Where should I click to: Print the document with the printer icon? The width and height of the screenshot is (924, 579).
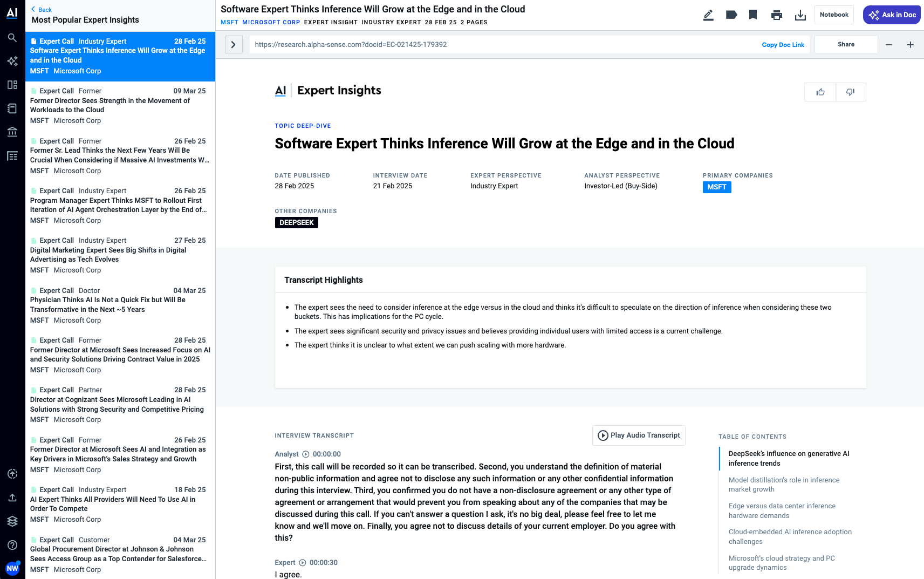(x=777, y=15)
